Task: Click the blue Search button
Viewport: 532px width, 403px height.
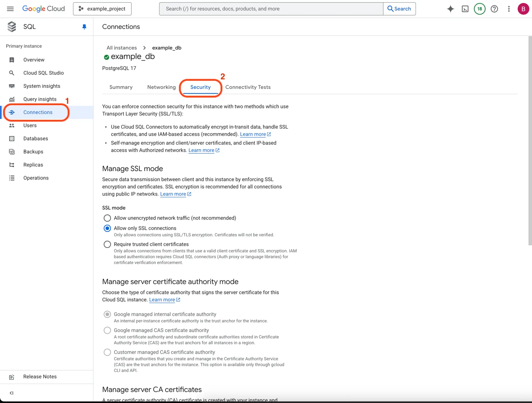Action: 400,9
